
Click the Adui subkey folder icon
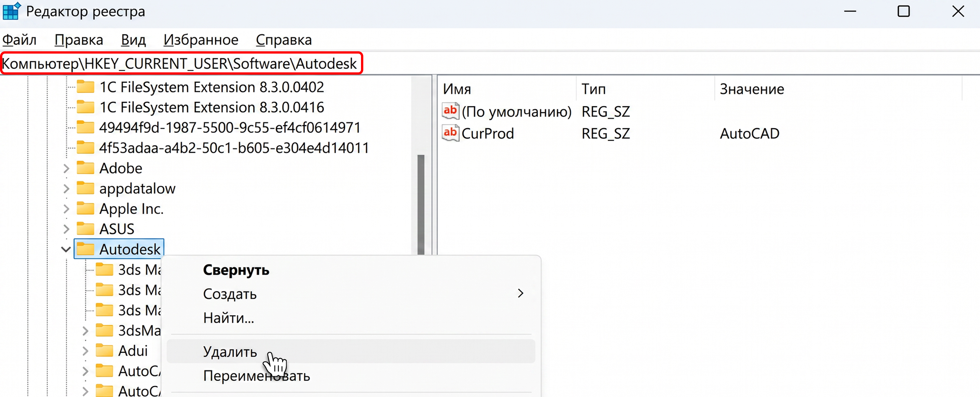click(x=104, y=350)
